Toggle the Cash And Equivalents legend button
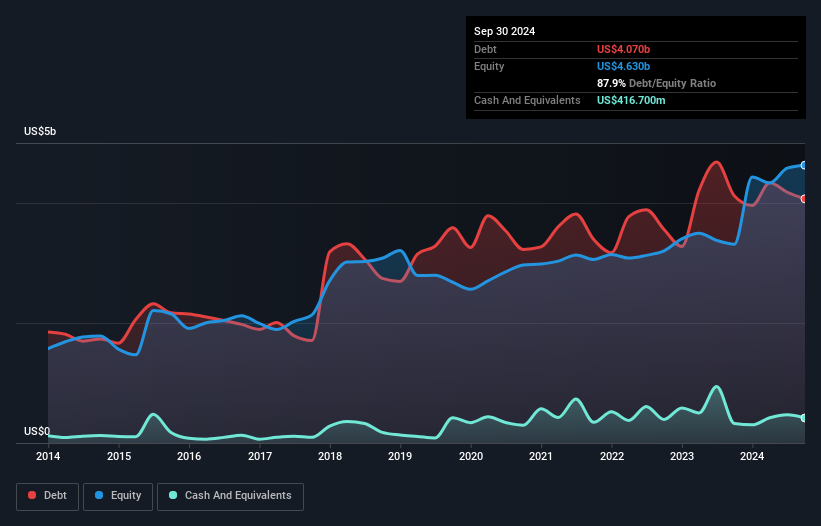821x526 pixels. (x=230, y=496)
